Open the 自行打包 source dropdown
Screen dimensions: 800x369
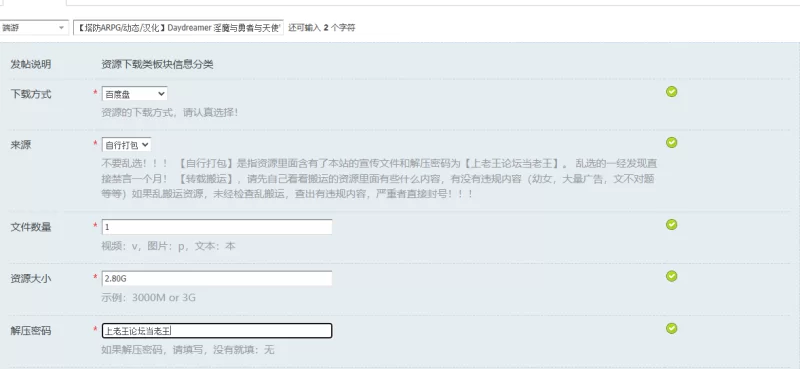127,145
